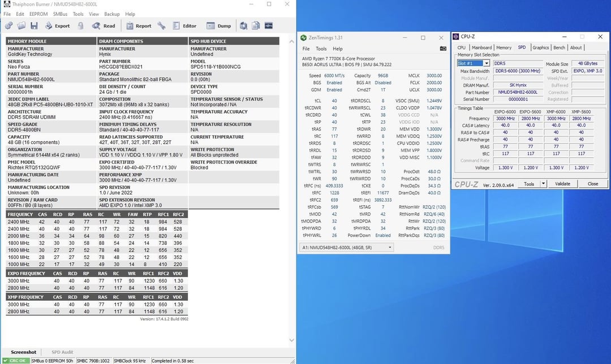This screenshot has height=364, width=611.
Task: Switch to the Bench tab in CPU-Z
Action: pyautogui.click(x=559, y=47)
